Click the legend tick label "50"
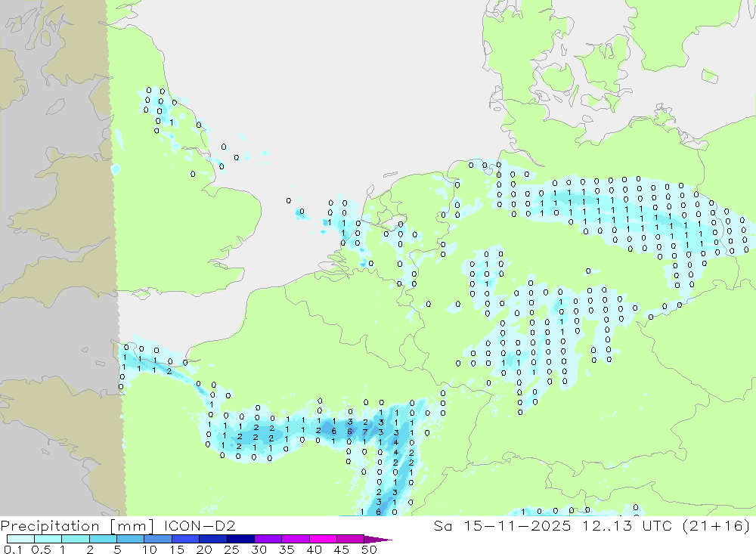This screenshot has height=554, width=756. [x=369, y=549]
